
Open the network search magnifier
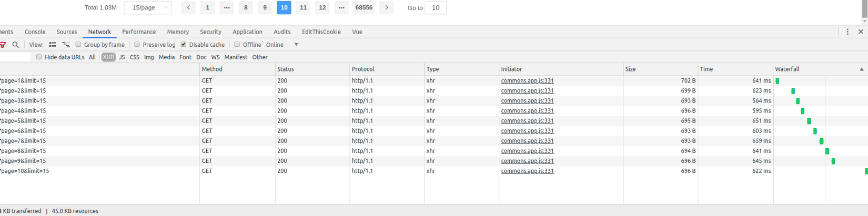click(x=16, y=45)
